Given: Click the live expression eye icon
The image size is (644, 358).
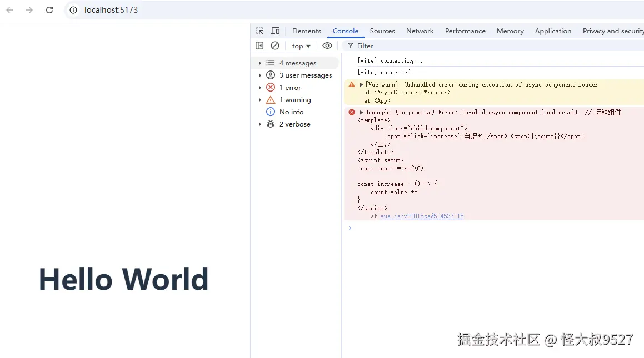Looking at the screenshot, I should tap(327, 46).
